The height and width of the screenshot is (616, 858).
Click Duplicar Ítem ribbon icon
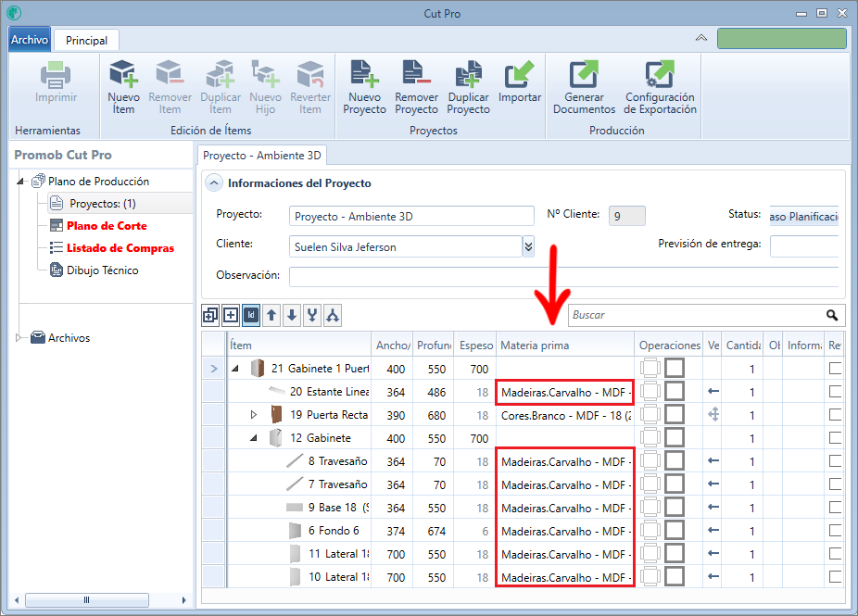[220, 74]
